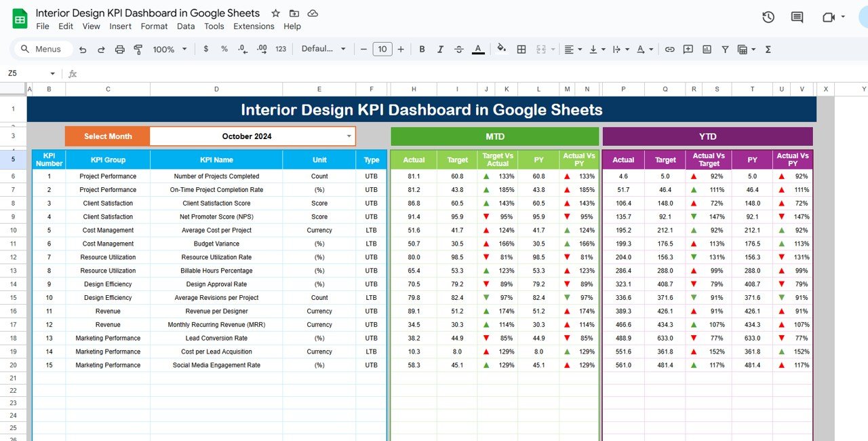The width and height of the screenshot is (868, 441).
Task: Move document using the folder icon
Action: point(294,14)
